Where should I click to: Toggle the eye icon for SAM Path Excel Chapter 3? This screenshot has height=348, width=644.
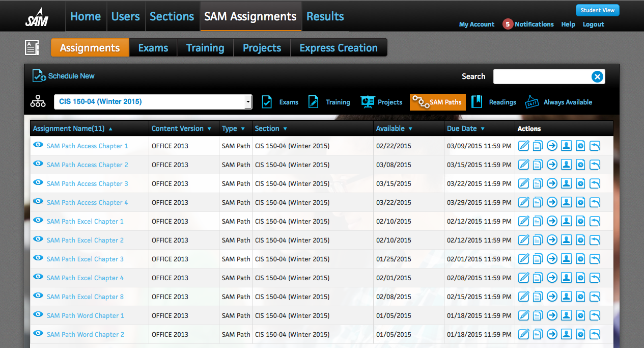(38, 258)
